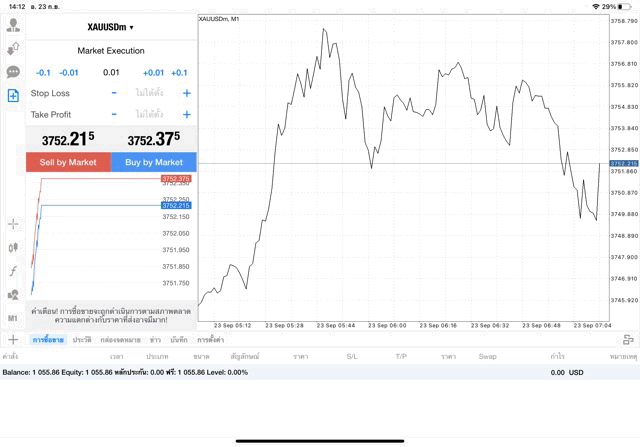Open the quotes up/down arrows icon

pyautogui.click(x=13, y=49)
